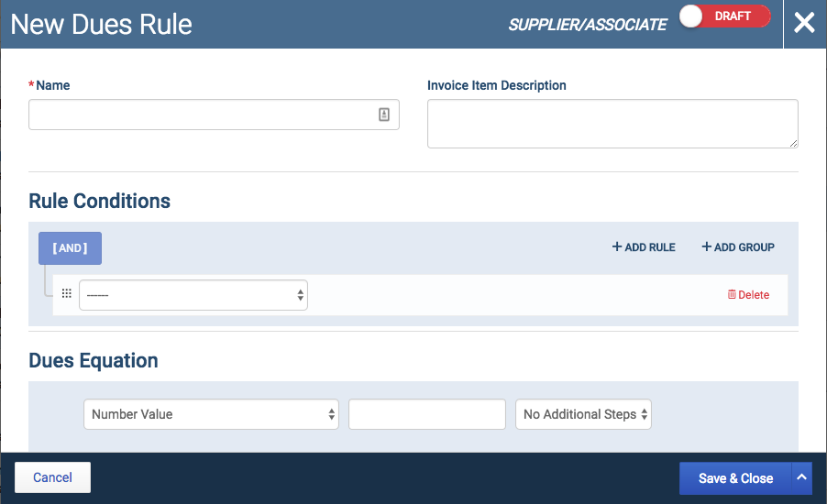Click the drag handle grid icon beside rule
Screen dimensions: 827x504
click(66, 293)
